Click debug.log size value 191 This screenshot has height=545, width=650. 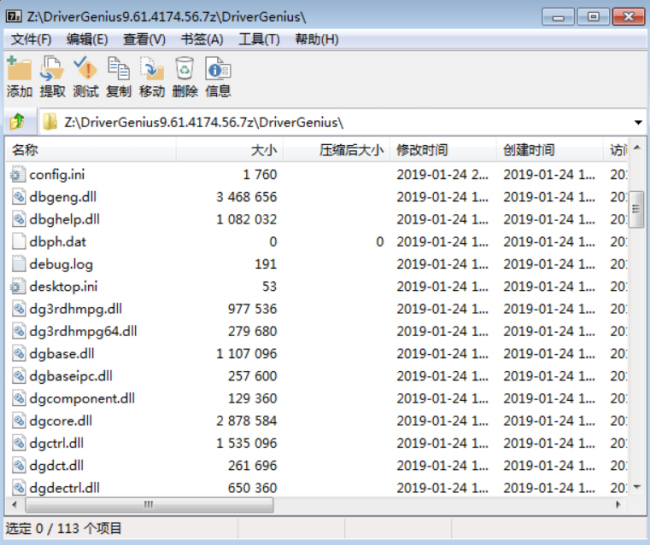pyautogui.click(x=266, y=264)
